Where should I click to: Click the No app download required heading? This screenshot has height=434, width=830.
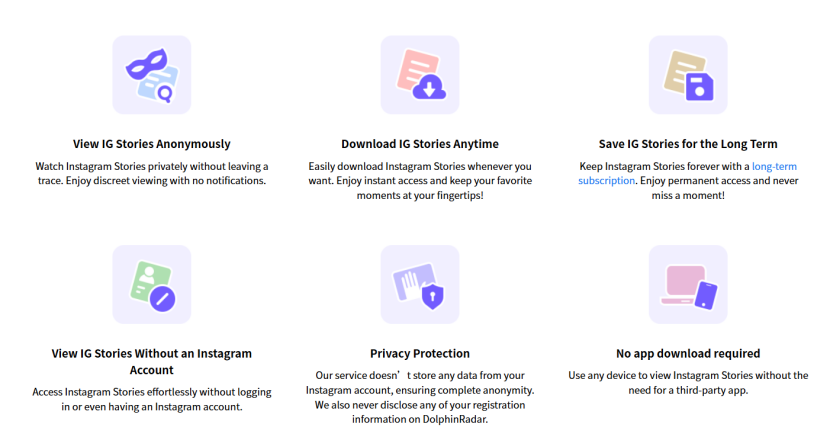pyautogui.click(x=688, y=354)
